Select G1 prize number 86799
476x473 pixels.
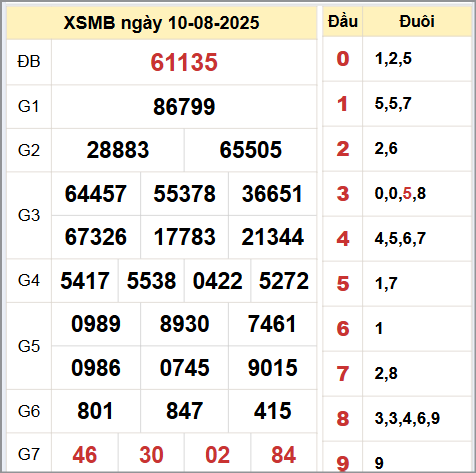tap(184, 107)
